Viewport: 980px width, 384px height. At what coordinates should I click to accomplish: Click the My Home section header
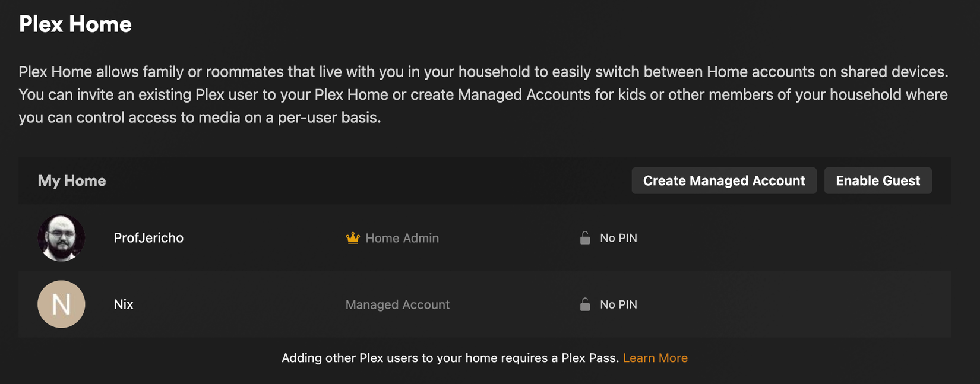(72, 181)
